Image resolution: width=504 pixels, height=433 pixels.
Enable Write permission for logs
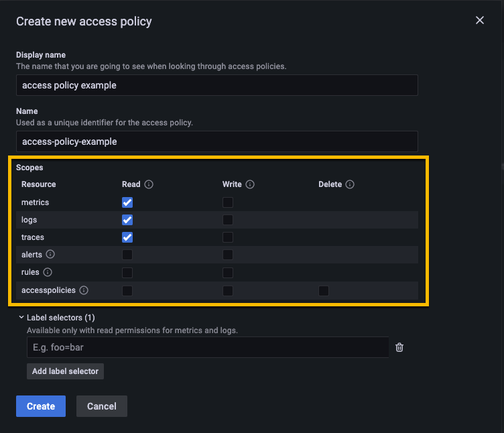(x=228, y=220)
